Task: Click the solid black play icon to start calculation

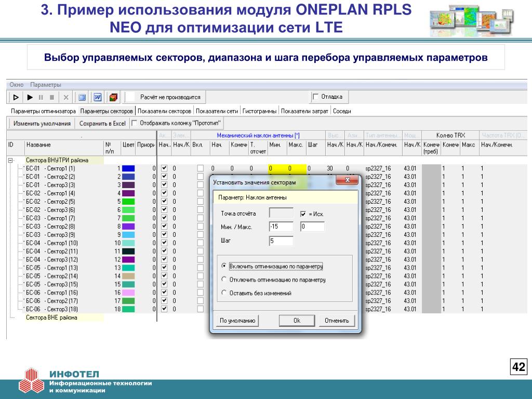Action: (x=30, y=97)
